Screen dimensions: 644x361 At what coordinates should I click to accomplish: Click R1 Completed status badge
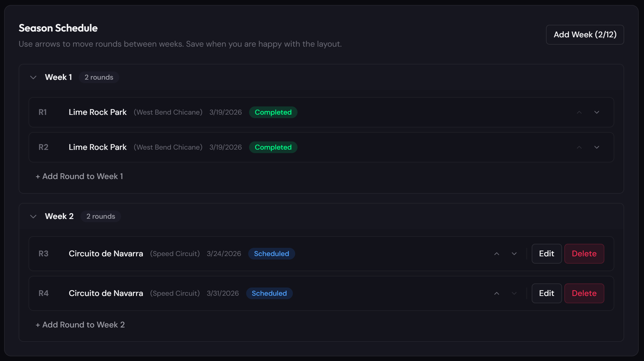[273, 112]
